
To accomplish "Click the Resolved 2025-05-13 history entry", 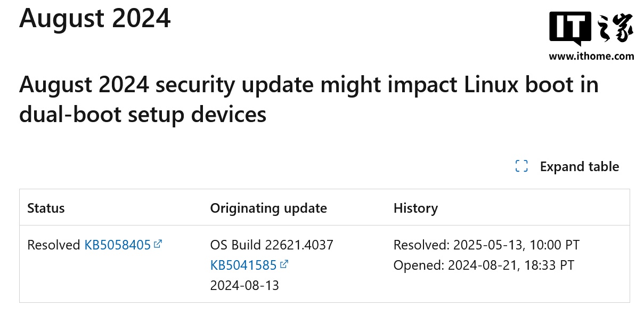I will point(486,245).
